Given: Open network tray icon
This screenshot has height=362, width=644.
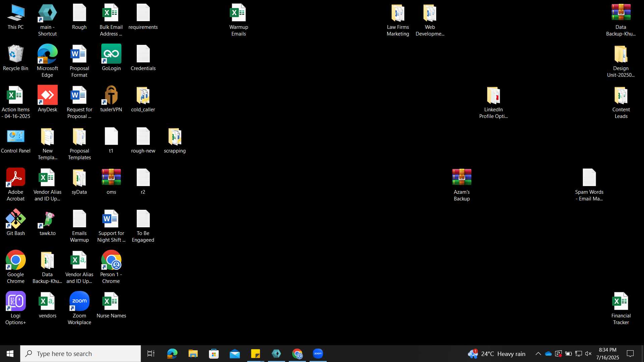Looking at the screenshot, I should pos(579,354).
